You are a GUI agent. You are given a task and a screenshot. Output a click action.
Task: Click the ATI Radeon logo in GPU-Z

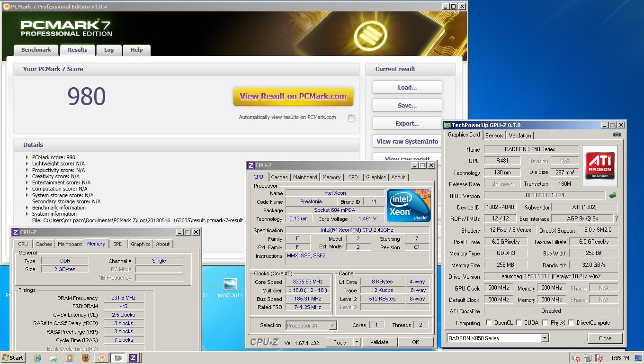point(600,166)
